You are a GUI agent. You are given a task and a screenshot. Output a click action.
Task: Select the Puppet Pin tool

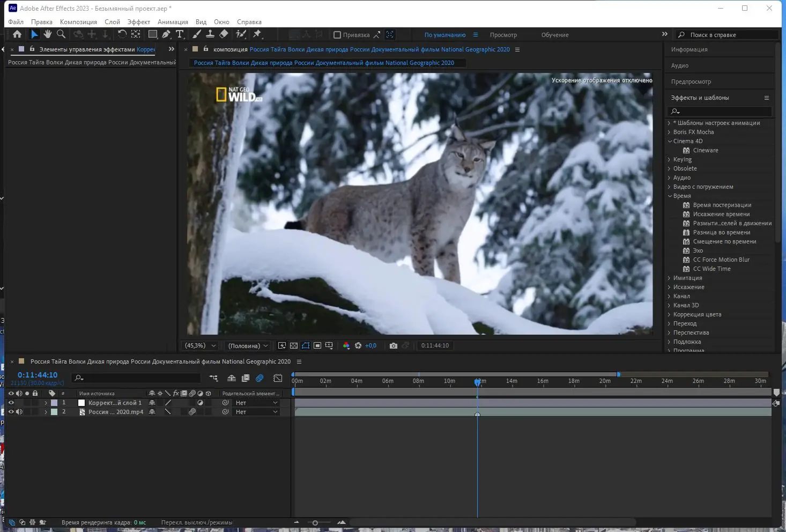257,34
